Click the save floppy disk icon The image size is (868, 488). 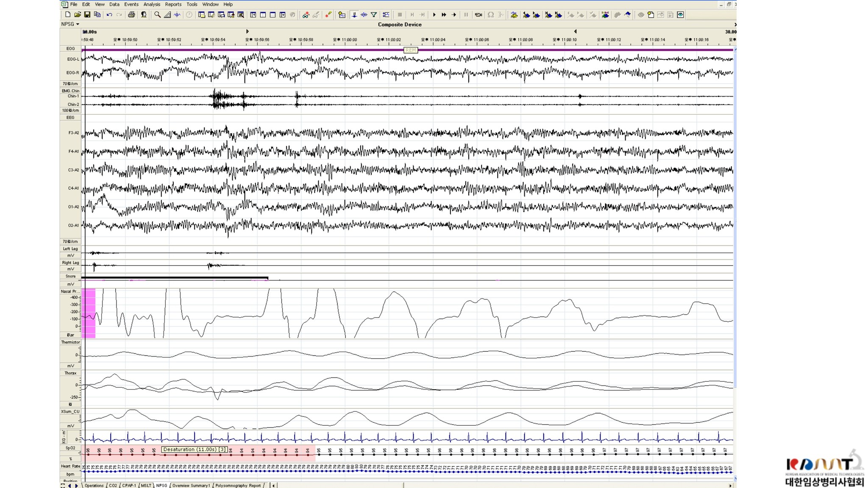click(x=87, y=15)
